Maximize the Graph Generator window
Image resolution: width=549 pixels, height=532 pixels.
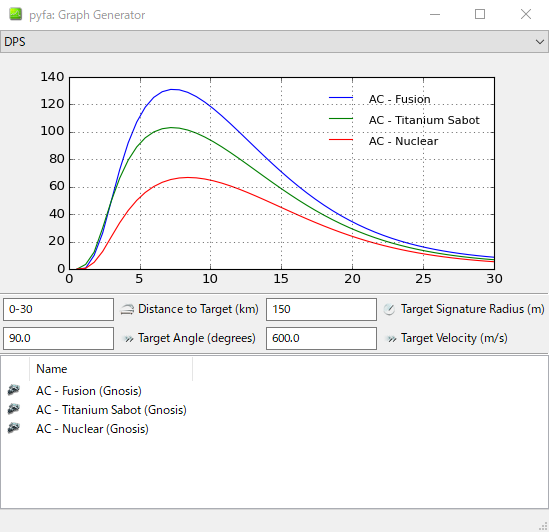click(x=480, y=14)
